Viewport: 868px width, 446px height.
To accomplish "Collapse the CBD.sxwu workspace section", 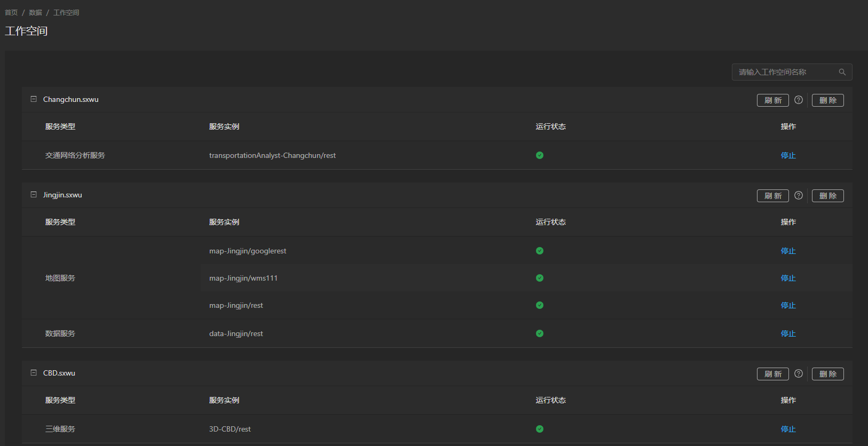I will pyautogui.click(x=34, y=373).
